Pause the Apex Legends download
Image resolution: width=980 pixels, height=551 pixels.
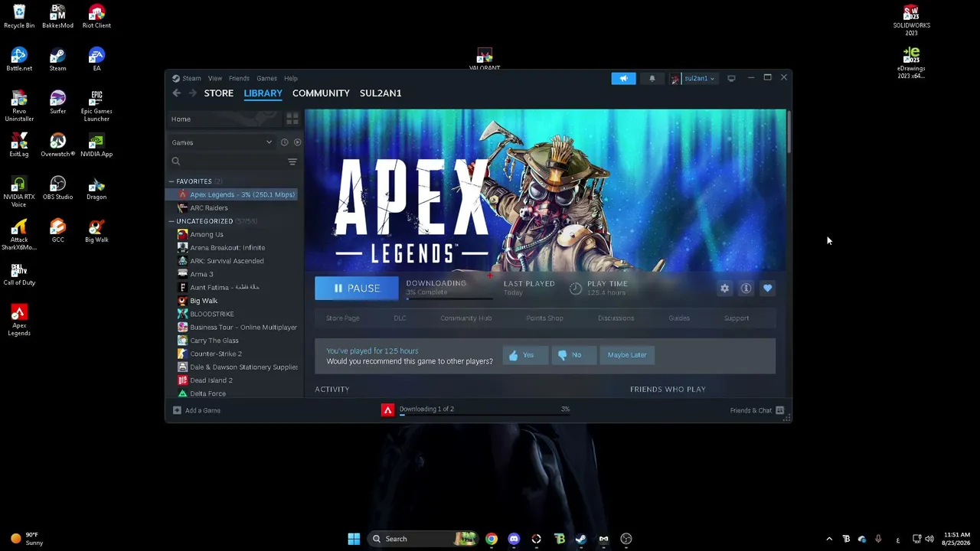click(357, 289)
